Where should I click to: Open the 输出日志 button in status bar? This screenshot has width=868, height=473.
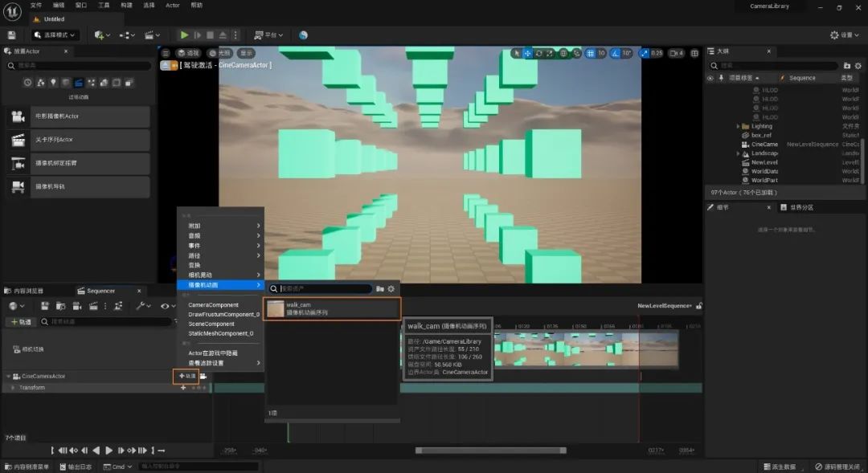[75, 467]
